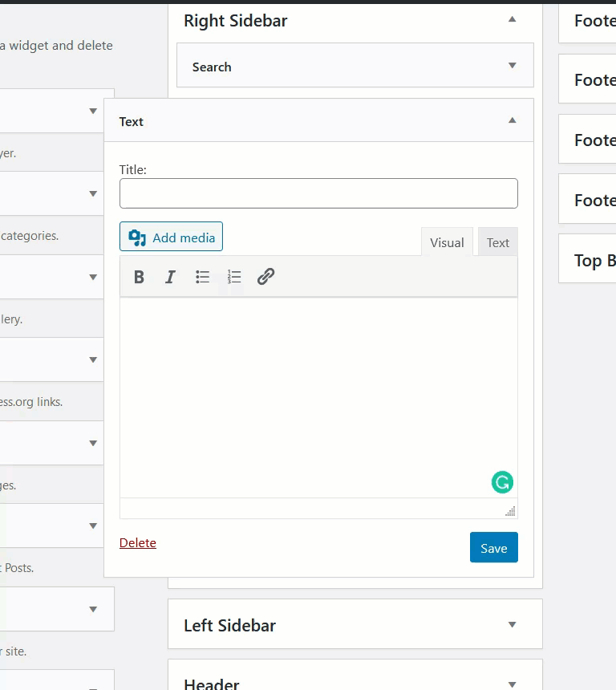Toggle bold formatting in the text editor
The image size is (616, 690).
tap(139, 276)
